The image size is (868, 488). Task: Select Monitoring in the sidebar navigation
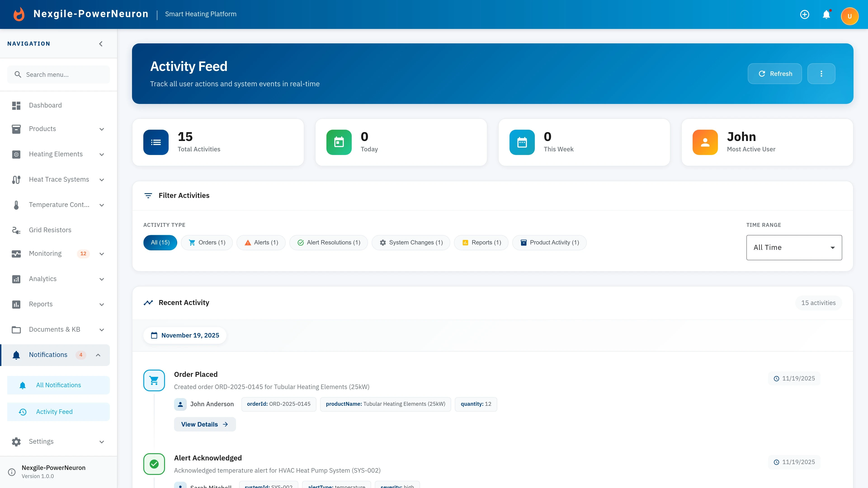45,253
